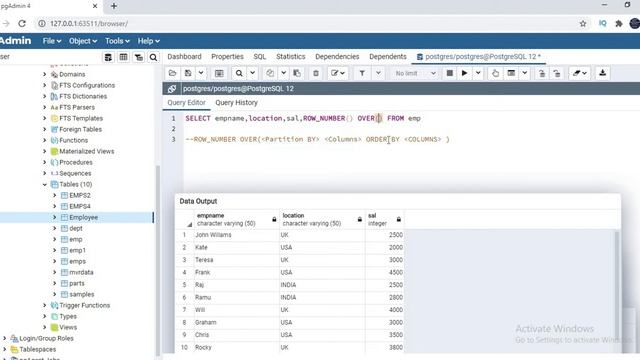
Task: Open the Help menu
Action: coord(149,41)
